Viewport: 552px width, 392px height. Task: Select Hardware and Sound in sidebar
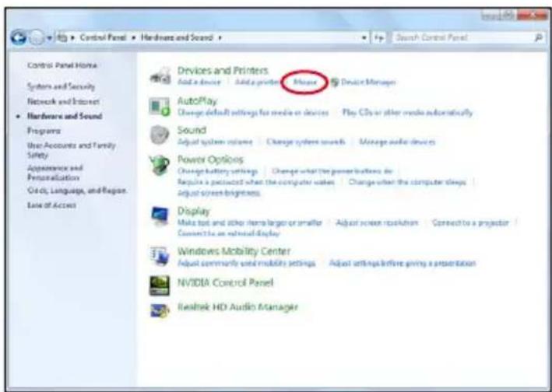tap(65, 116)
